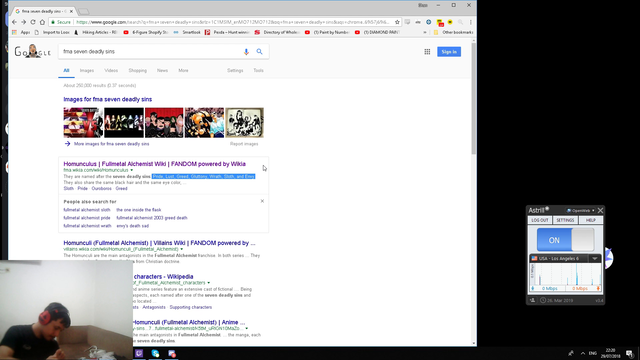Open the fullmetal alchemist 2003 greed death suggestion

(152, 218)
